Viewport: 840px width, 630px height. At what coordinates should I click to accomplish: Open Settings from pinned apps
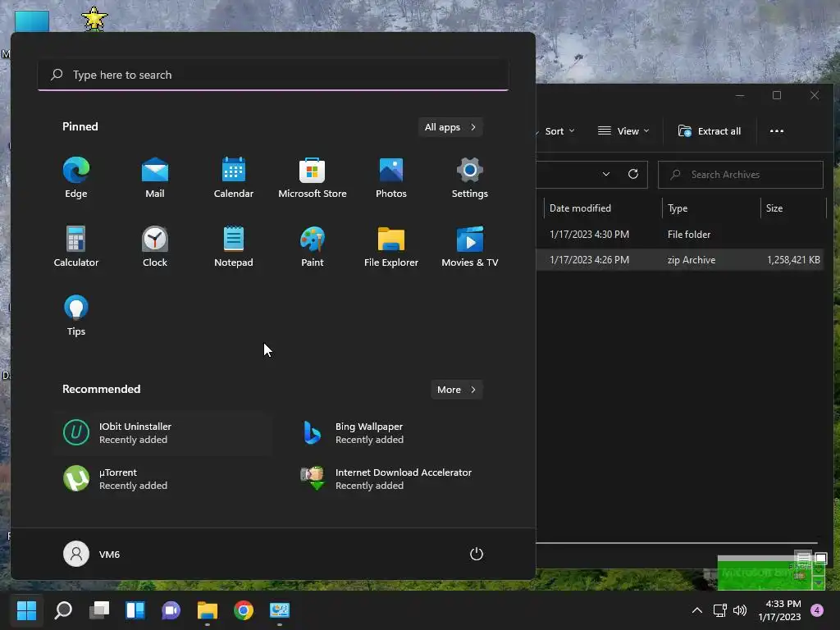point(470,178)
